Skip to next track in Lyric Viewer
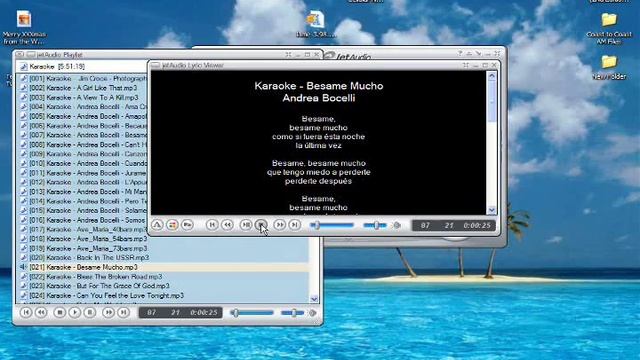This screenshot has width=640, height=360. point(295,225)
